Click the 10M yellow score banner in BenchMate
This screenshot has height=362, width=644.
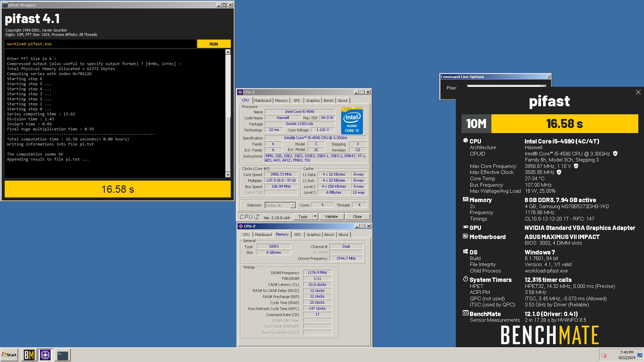coord(550,124)
